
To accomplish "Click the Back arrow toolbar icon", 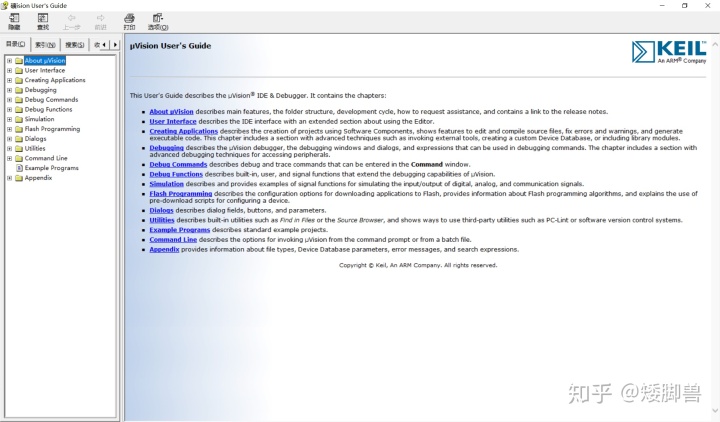I will 71,18.
